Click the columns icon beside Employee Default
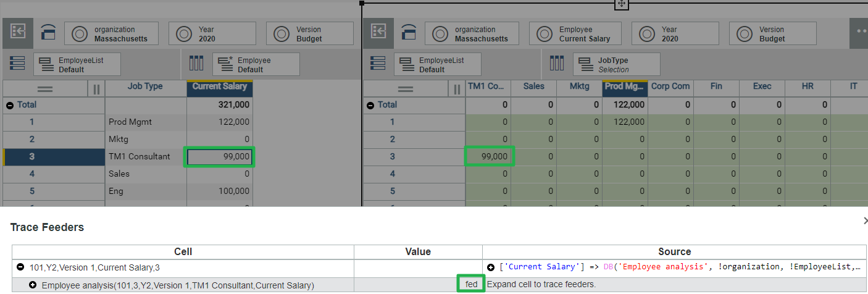Viewport: 868px width, 294px height. pyautogui.click(x=196, y=64)
